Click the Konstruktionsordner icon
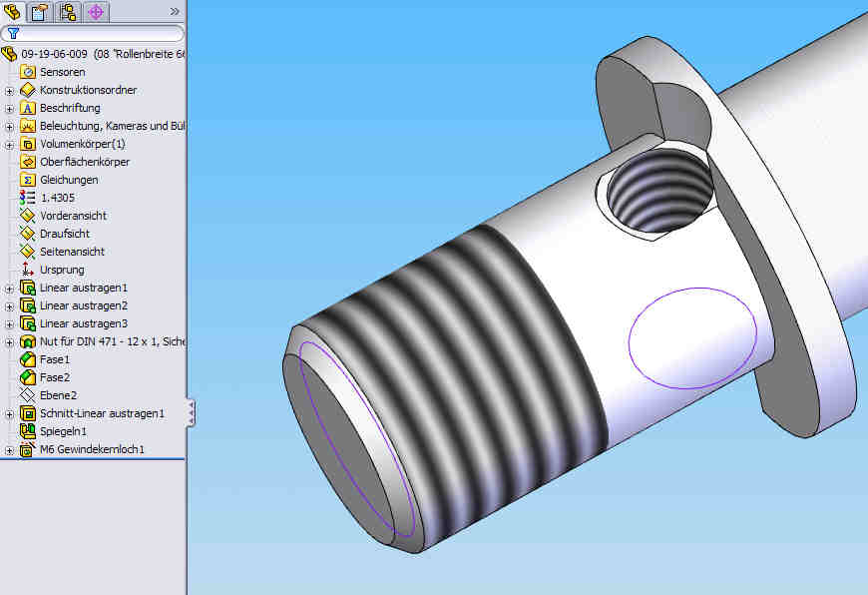This screenshot has width=868, height=595. click(28, 90)
